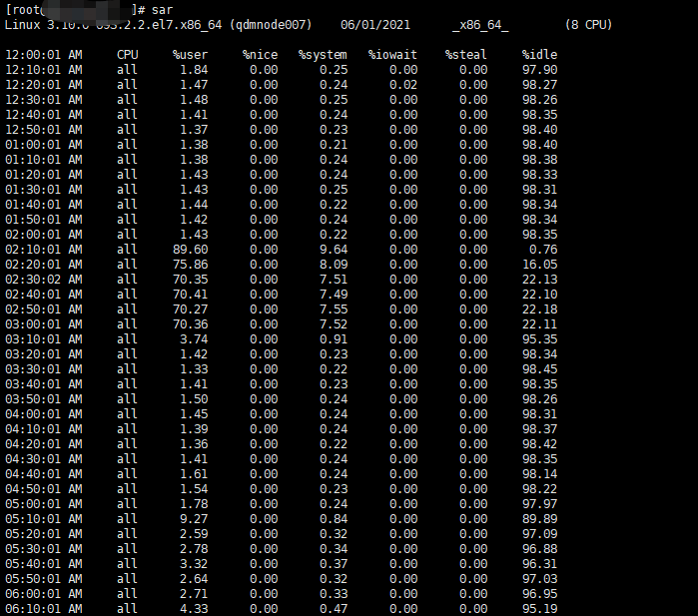Click the (8 CPU) text

pyautogui.click(x=588, y=25)
